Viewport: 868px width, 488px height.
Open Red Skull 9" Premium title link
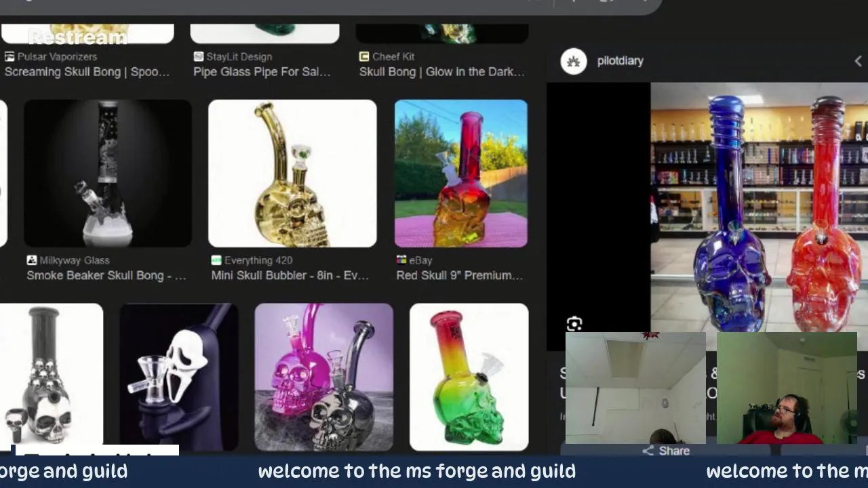pyautogui.click(x=459, y=275)
